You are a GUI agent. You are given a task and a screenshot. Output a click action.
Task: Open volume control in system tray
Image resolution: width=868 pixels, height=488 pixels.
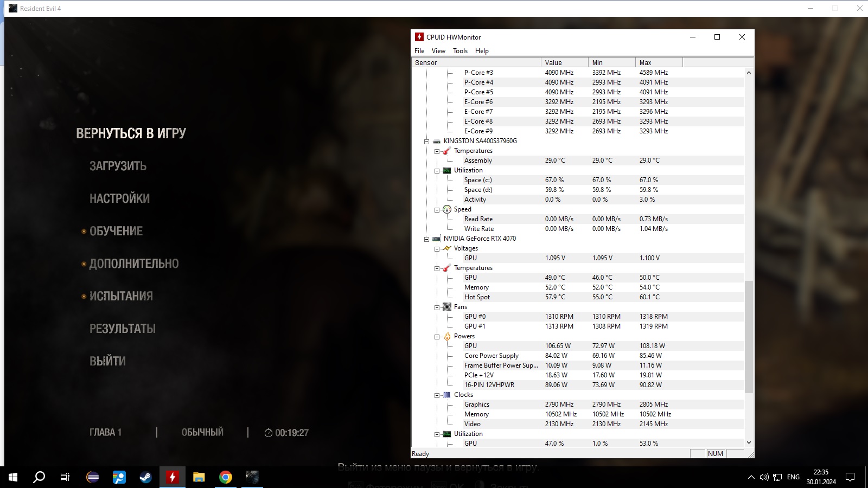[x=764, y=477]
